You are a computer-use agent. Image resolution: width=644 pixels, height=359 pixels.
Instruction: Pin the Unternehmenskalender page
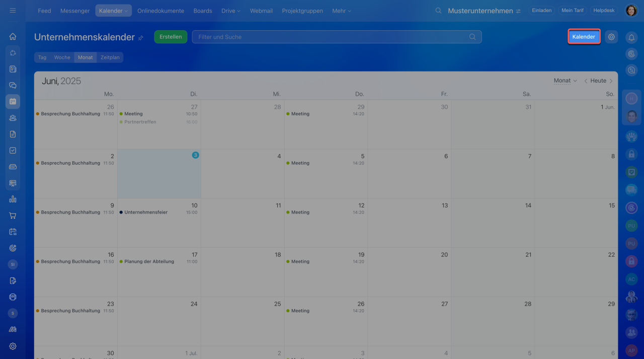141,38
